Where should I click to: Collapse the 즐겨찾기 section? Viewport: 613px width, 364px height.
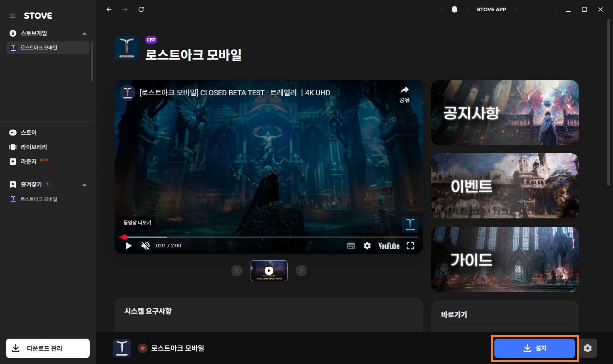click(84, 185)
